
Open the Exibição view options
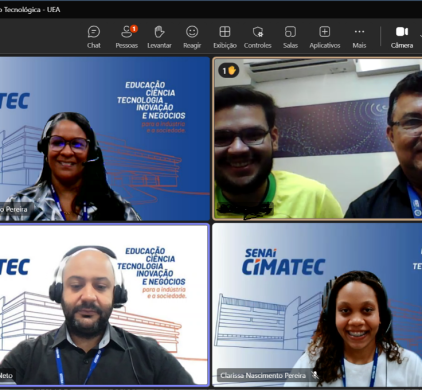point(225,37)
